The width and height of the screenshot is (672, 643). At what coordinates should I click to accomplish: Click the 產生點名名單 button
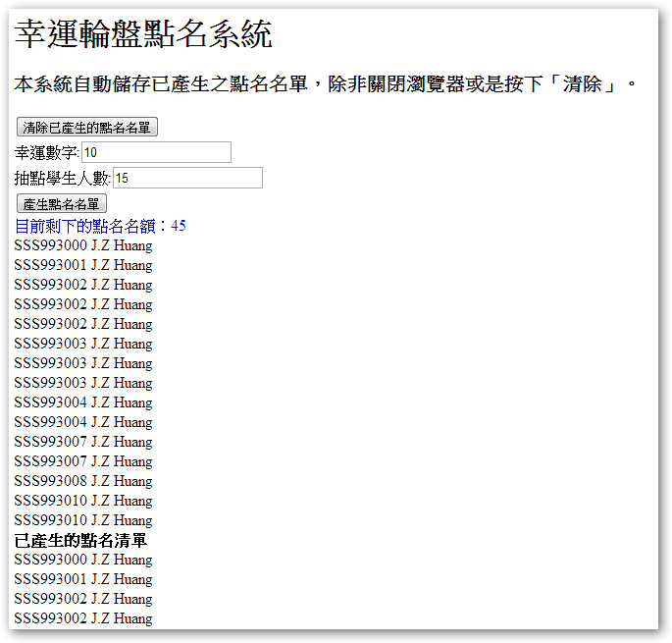click(61, 203)
